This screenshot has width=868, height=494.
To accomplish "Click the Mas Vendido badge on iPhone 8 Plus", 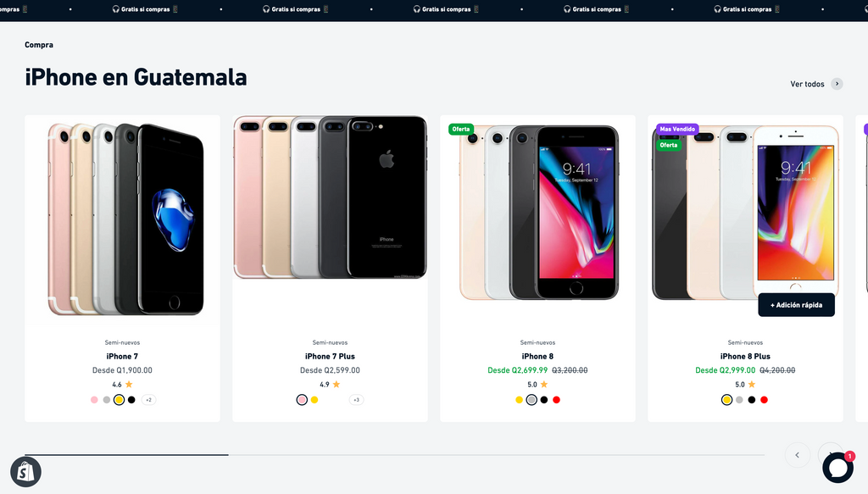I will tap(677, 129).
